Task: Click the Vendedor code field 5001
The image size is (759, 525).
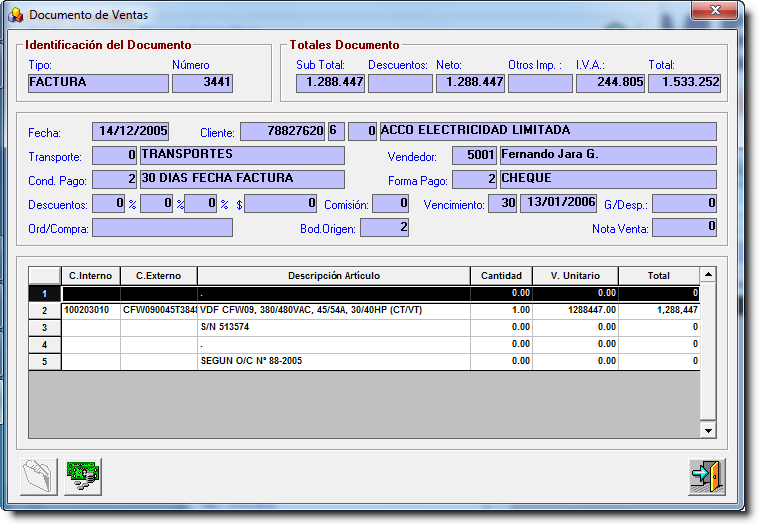Action: point(474,155)
